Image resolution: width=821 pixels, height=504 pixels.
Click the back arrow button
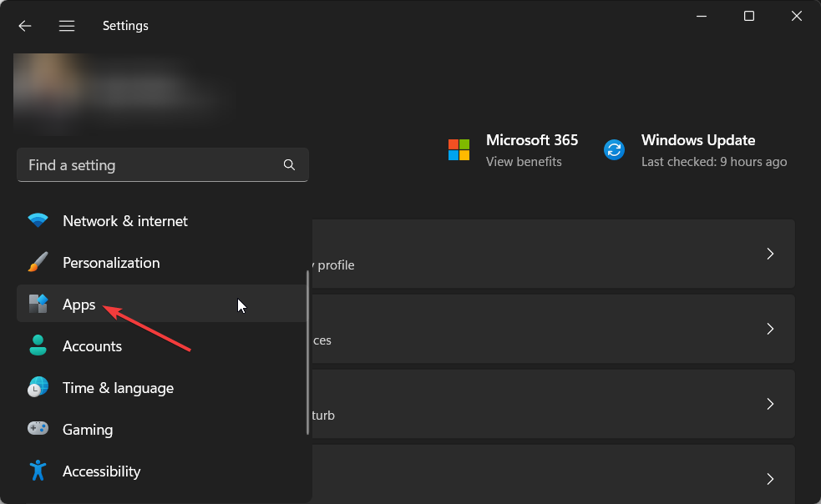coord(25,26)
